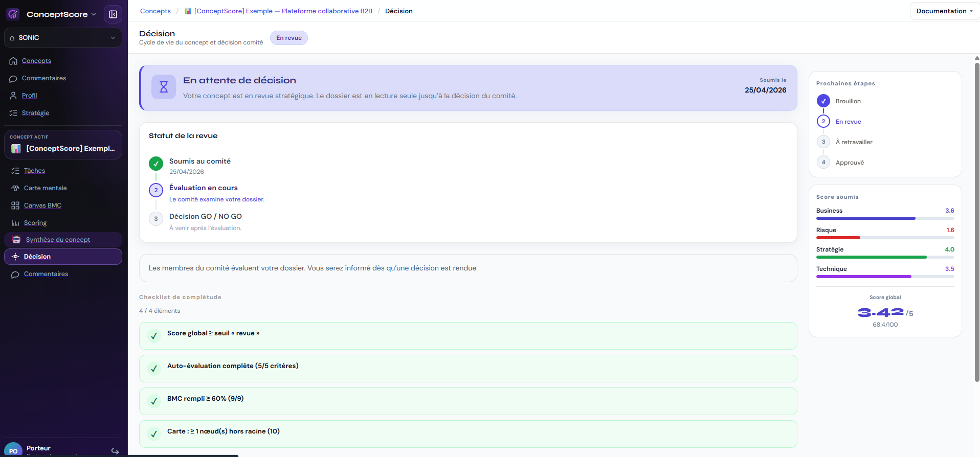The image size is (980, 457).
Task: Click the Synthèse du concept icon
Action: tap(16, 240)
